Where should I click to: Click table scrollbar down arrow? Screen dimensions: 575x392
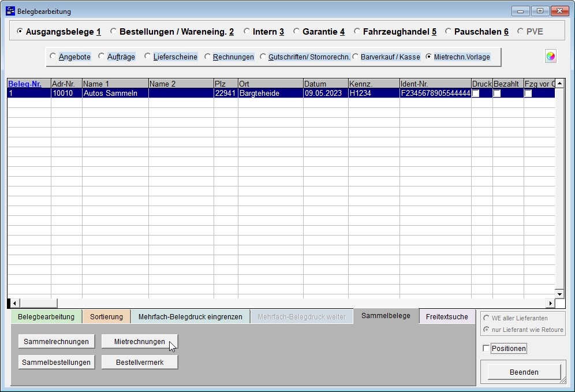tap(559, 294)
